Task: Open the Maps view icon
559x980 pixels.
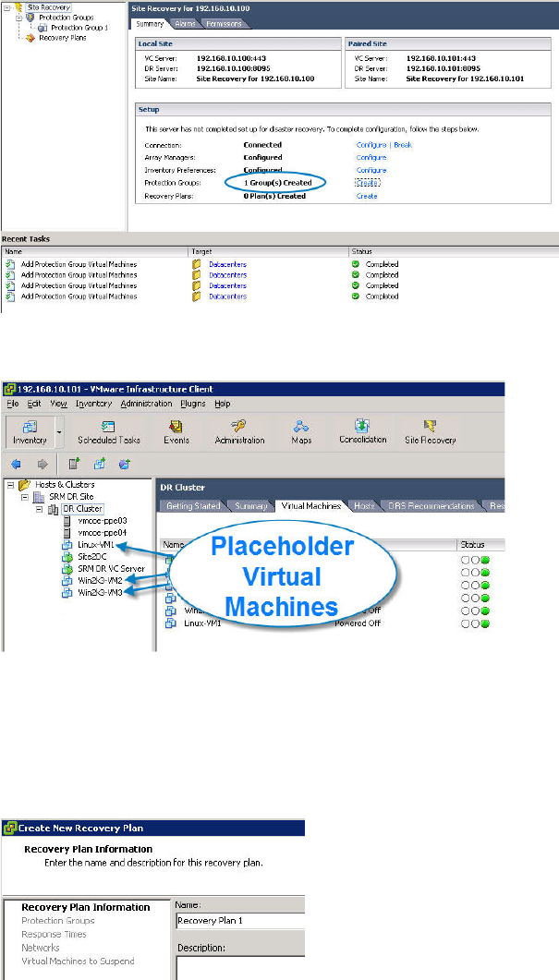Action: point(300,430)
